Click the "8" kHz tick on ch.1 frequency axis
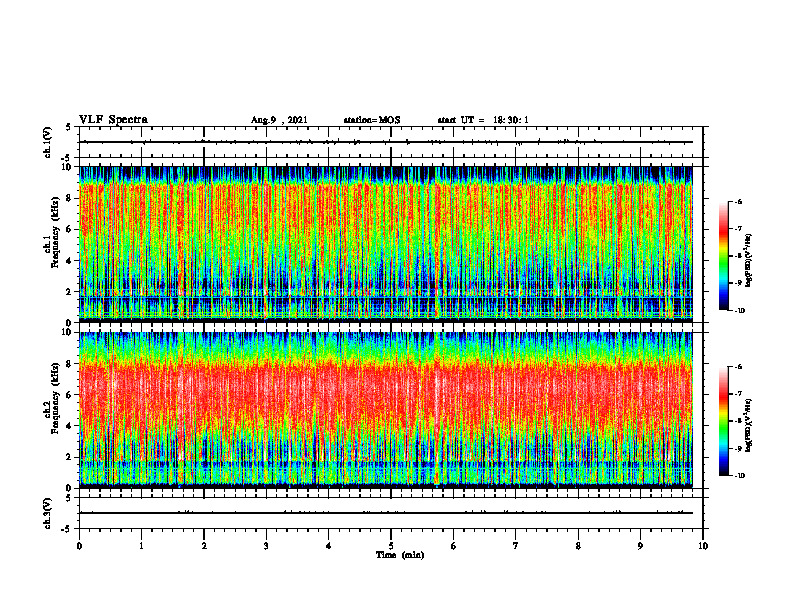This screenshot has height=612, width=792. point(69,198)
